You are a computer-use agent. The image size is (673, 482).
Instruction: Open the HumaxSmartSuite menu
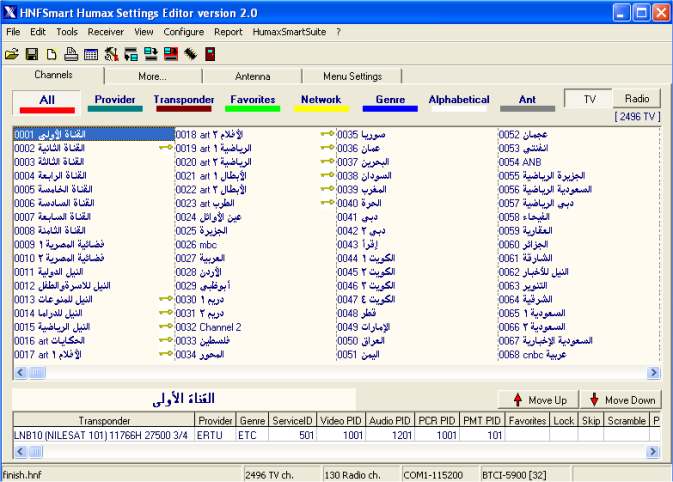coord(289,32)
